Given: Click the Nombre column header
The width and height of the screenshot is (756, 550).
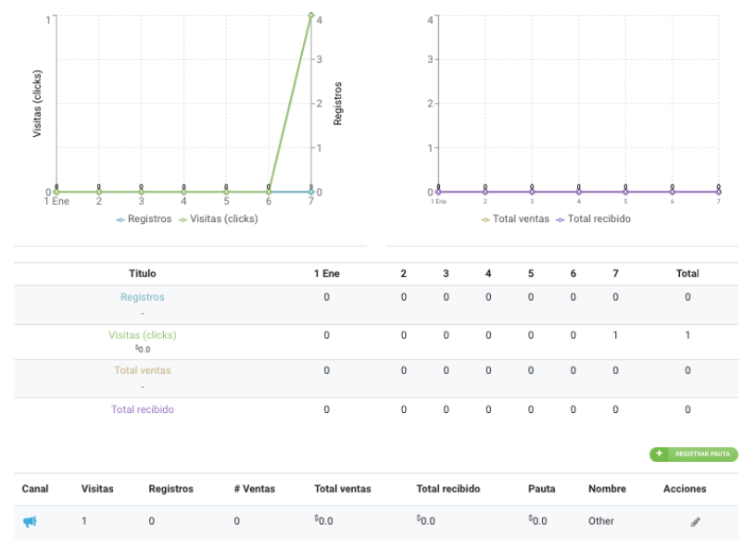Looking at the screenshot, I should click(607, 489).
